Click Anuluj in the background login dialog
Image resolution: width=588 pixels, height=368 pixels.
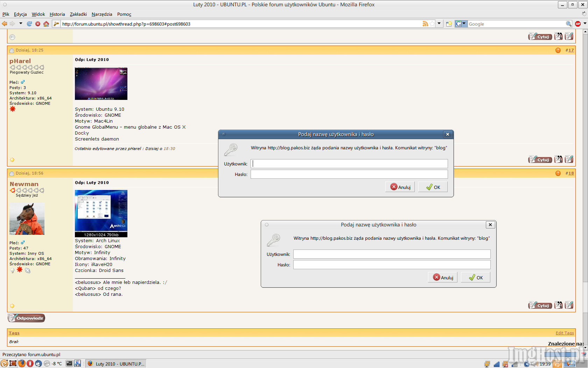coord(443,277)
